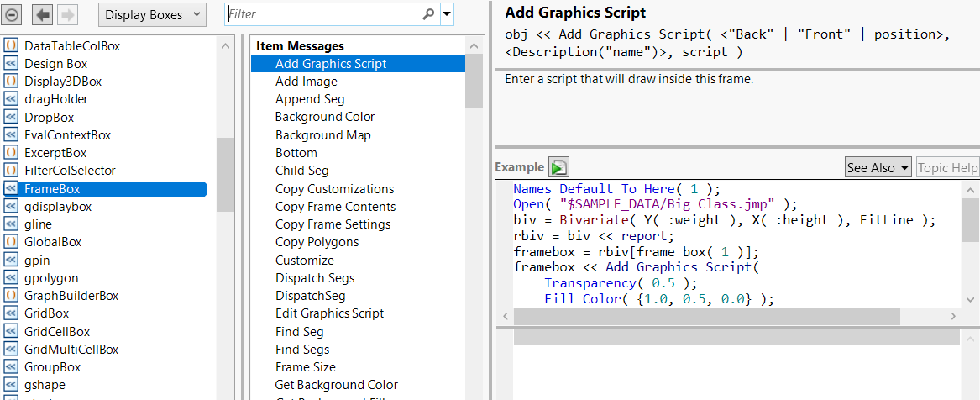Click inside the Filter text field
The height and width of the screenshot is (400, 980).
(323, 14)
